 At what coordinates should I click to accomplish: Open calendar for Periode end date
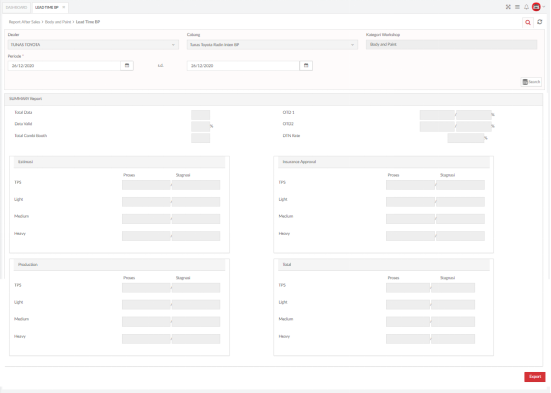(306, 65)
